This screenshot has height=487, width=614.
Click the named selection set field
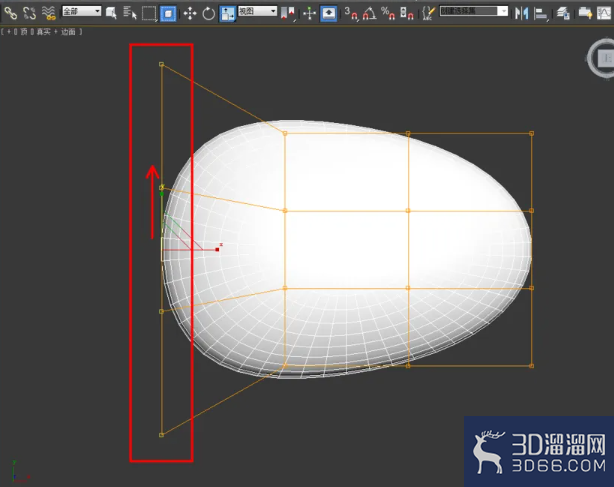point(468,11)
